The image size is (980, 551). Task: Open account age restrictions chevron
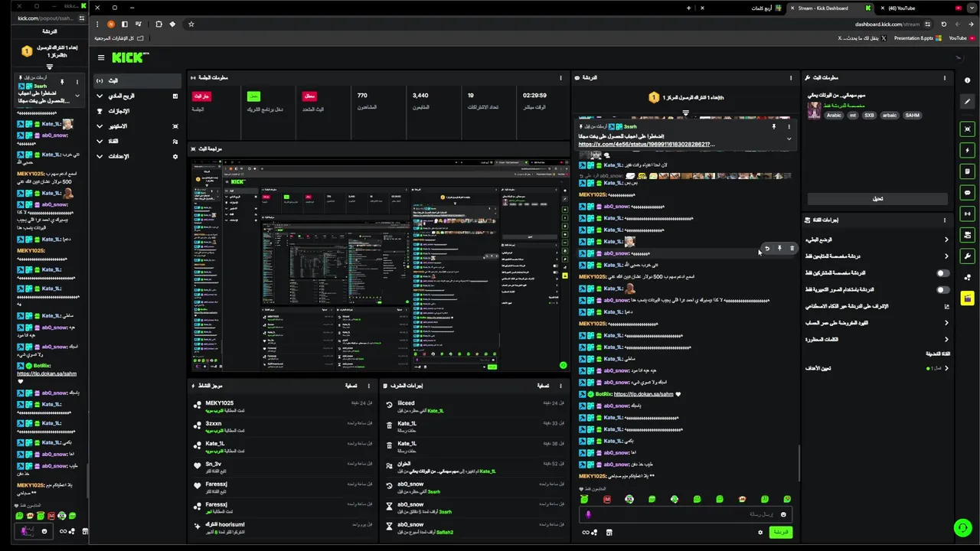[x=946, y=323]
